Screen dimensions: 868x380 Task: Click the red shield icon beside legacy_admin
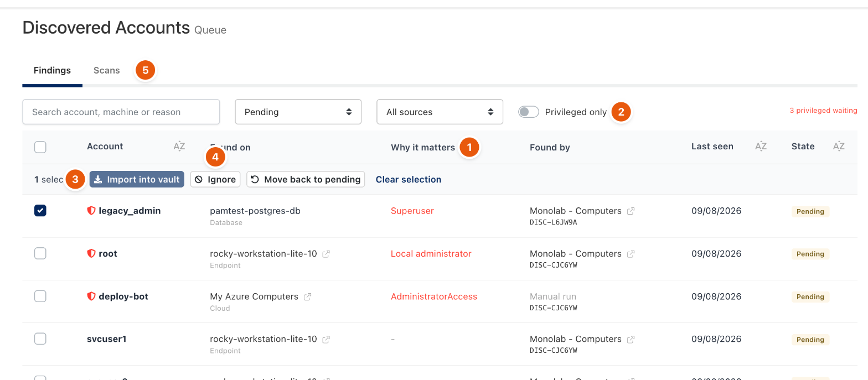(x=91, y=211)
